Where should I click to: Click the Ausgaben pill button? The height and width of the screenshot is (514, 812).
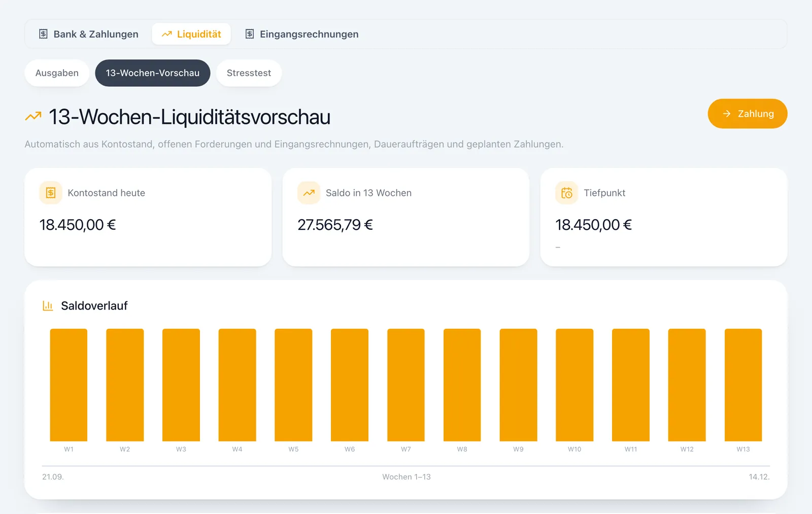pos(57,73)
